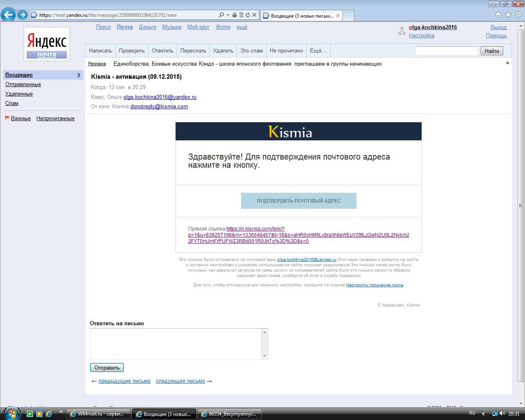This screenshot has height=420, width=525.
Task: Expand the Ещё… toolbar menu
Action: click(318, 50)
